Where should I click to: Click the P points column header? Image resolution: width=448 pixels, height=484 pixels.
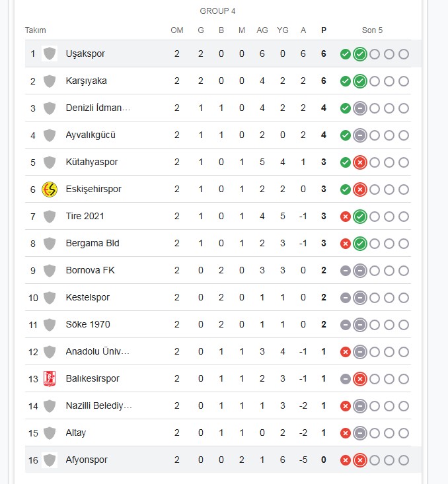tap(324, 30)
